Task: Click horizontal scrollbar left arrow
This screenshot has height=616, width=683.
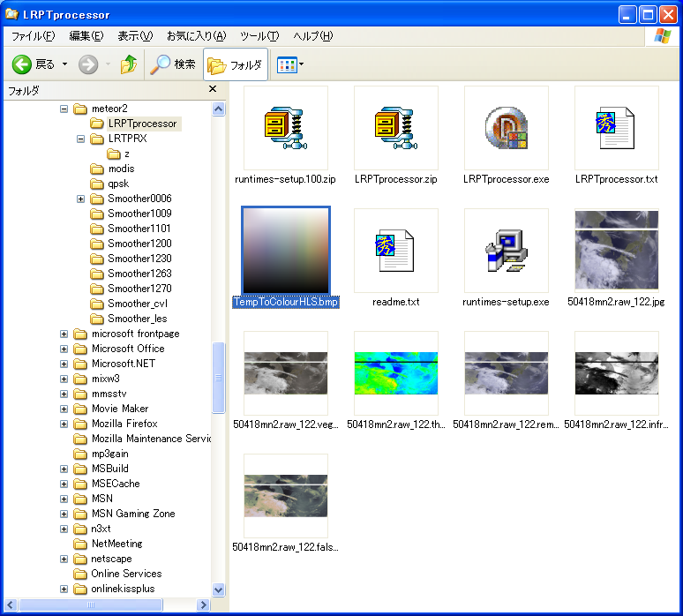Action: point(11,605)
